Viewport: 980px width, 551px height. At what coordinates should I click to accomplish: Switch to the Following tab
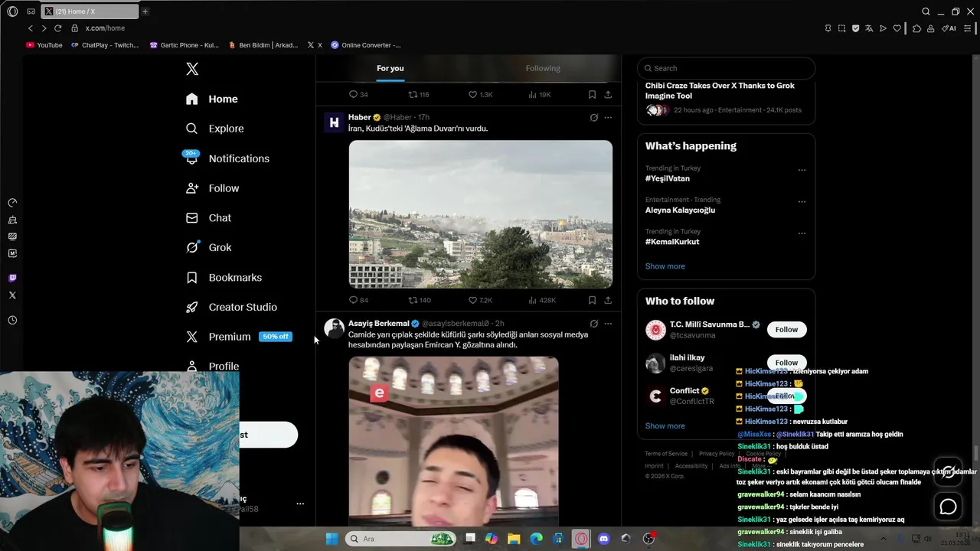click(x=543, y=68)
